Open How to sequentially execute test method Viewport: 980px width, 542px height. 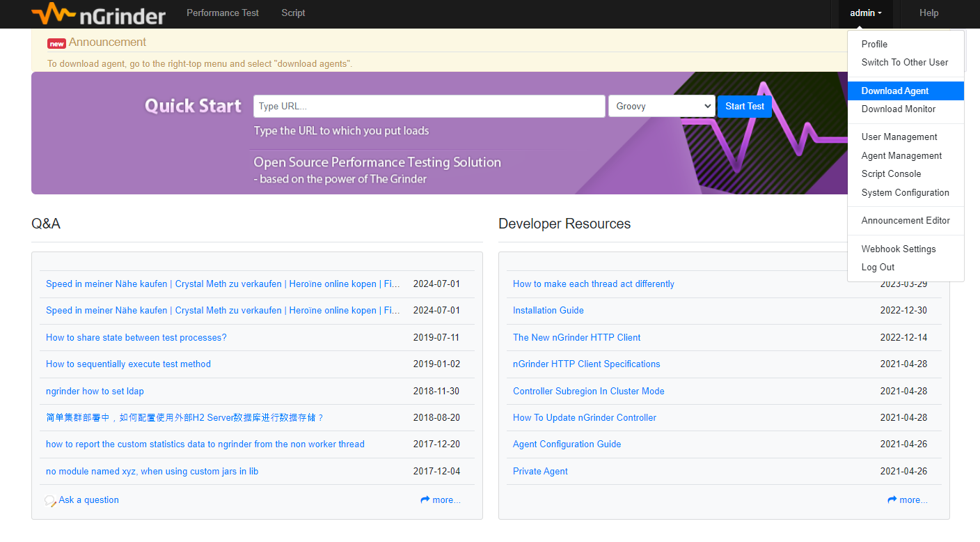128,364
